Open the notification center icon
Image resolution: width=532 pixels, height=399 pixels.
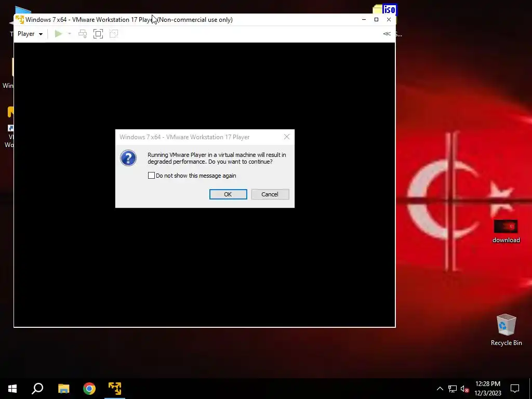tap(515, 389)
